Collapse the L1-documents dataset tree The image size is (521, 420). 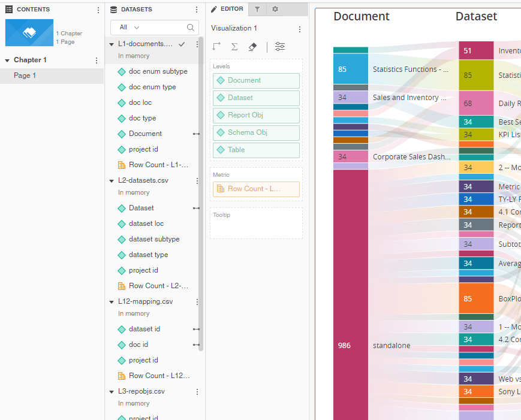[x=112, y=45]
